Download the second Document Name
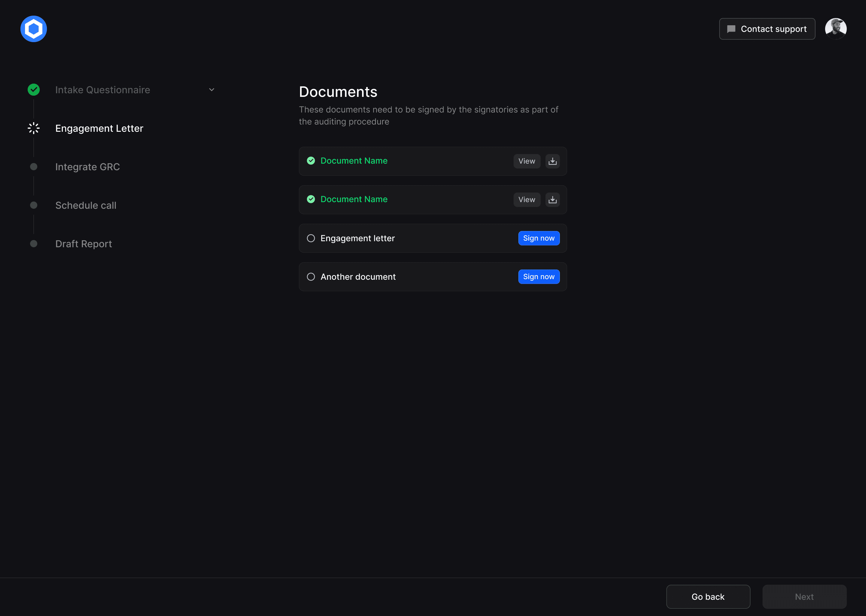 552,199
